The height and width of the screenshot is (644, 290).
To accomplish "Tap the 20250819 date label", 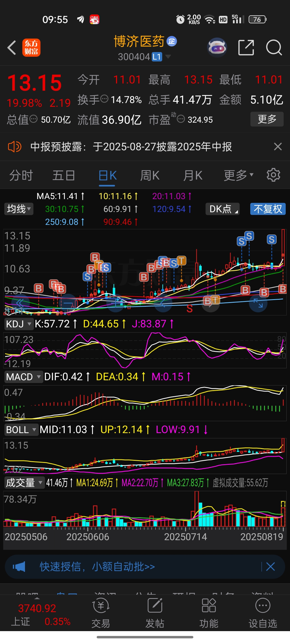I will (x=262, y=537).
